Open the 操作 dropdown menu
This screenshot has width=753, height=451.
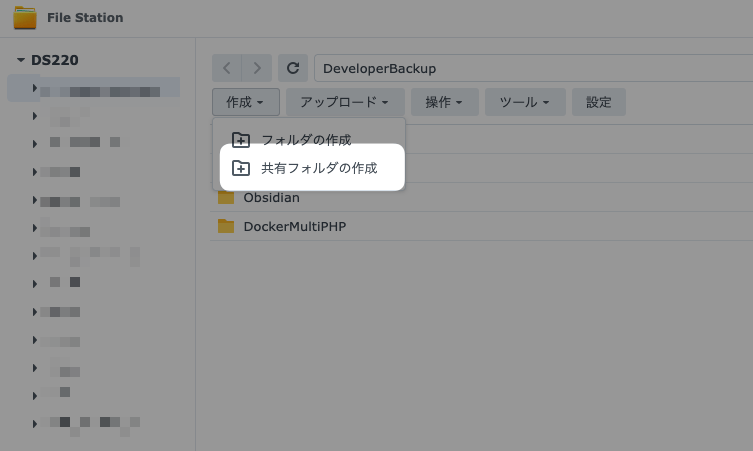[x=443, y=102]
